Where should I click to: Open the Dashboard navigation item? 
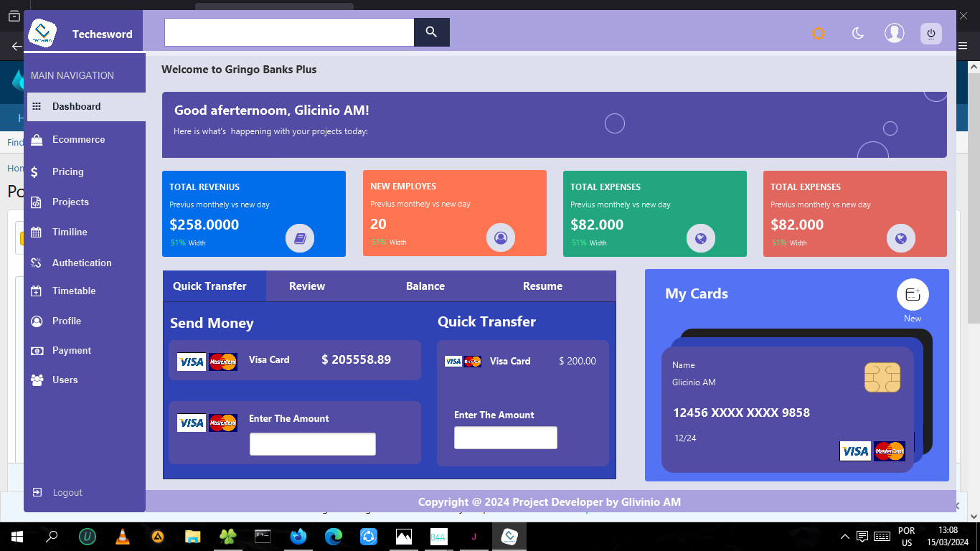86,106
